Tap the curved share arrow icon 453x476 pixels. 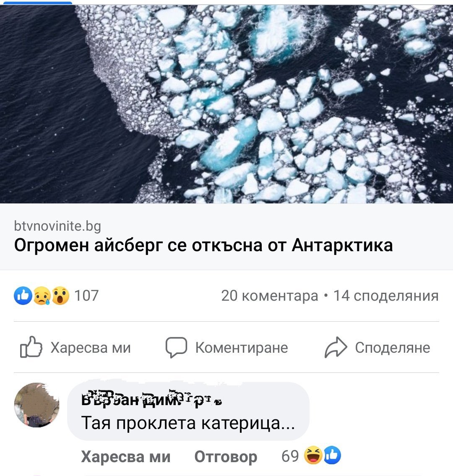pos(336,347)
